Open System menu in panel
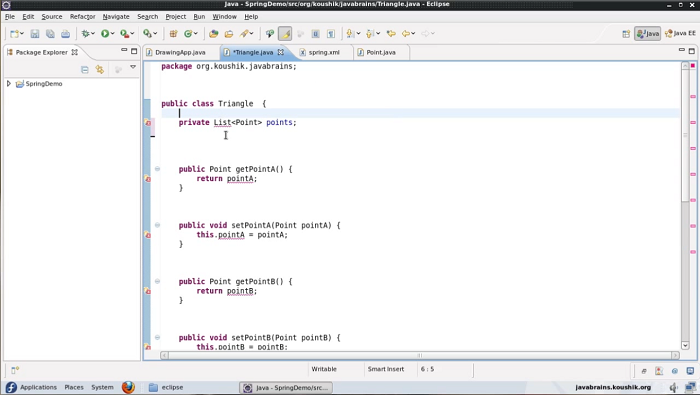 point(102,387)
